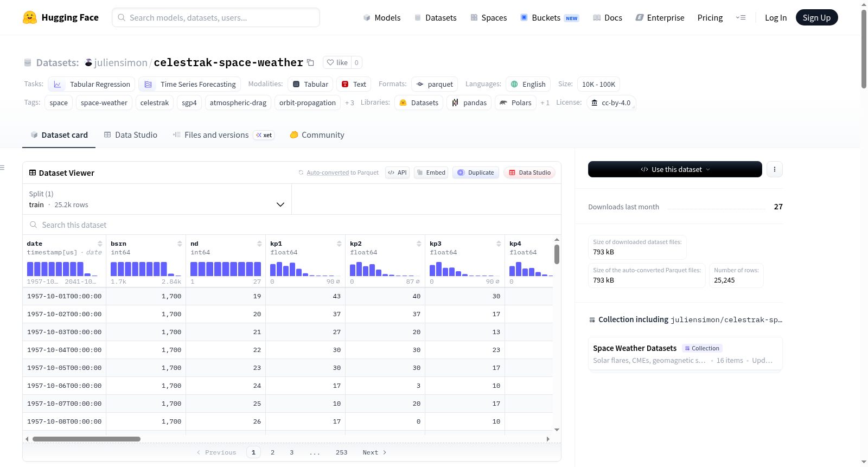Click the Hugging Face logo icon

[x=30, y=17]
